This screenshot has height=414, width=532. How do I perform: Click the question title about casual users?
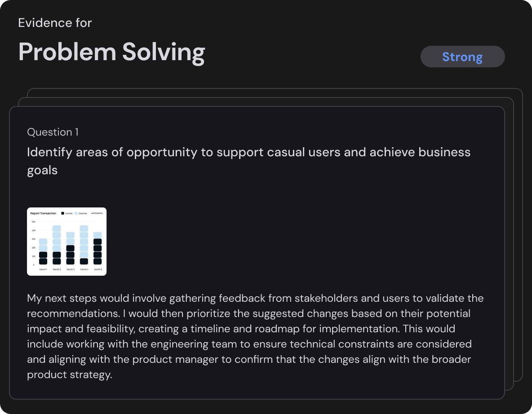[x=248, y=161]
